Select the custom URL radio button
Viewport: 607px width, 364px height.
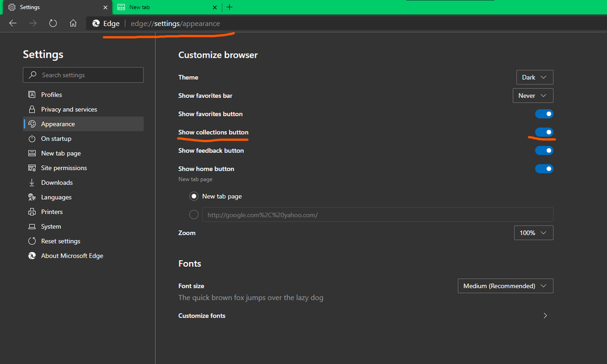[194, 215]
